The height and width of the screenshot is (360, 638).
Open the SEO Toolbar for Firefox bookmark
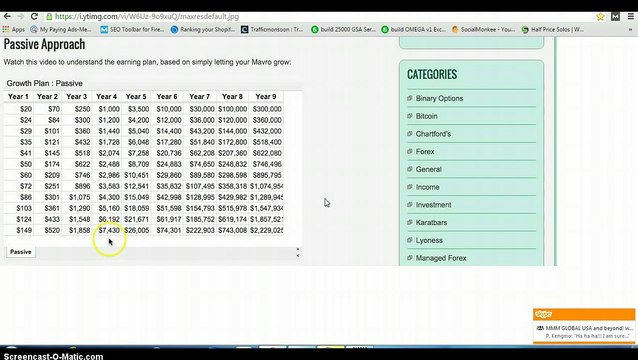[132, 29]
